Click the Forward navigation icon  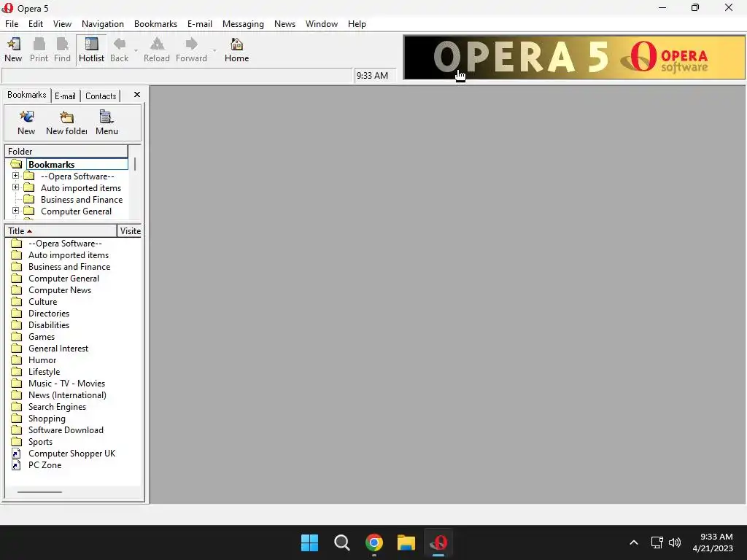click(x=191, y=50)
